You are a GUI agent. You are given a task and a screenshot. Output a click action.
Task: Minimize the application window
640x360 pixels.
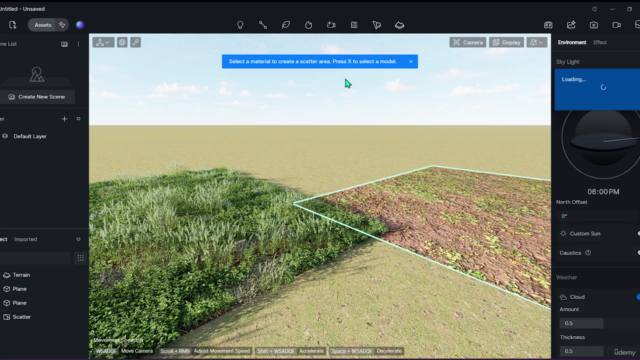click(x=612, y=9)
